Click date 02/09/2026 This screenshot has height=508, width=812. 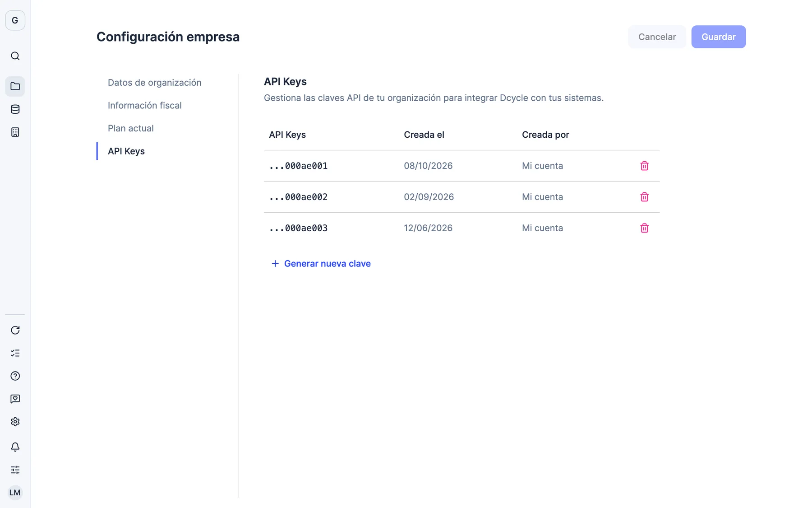(x=429, y=197)
